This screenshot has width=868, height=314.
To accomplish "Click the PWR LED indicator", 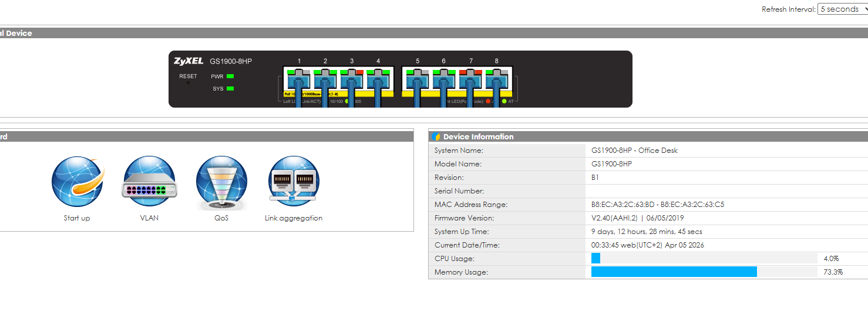I will click(x=230, y=76).
